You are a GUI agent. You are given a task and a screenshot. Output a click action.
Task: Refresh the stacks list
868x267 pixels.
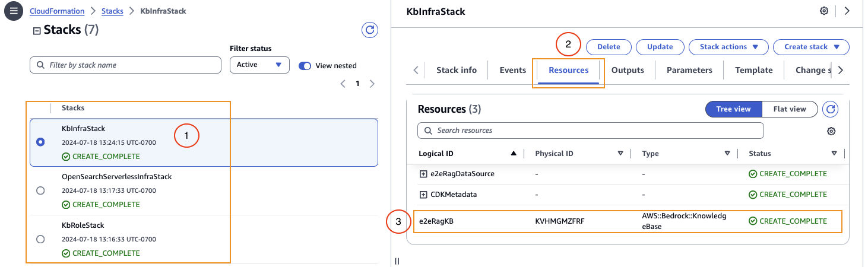[370, 30]
